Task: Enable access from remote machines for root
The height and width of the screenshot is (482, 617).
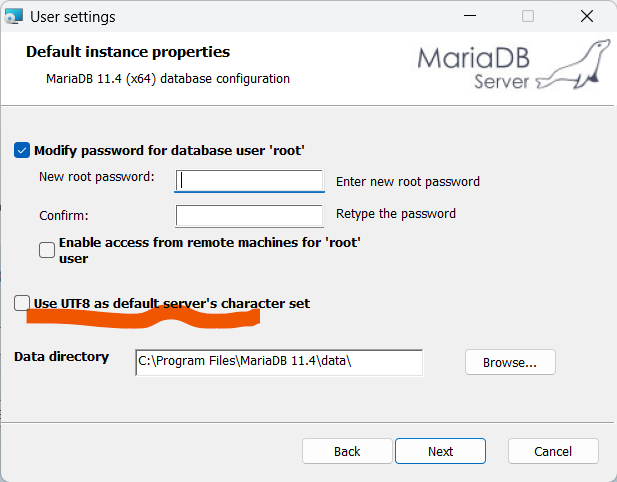Action: tap(47, 250)
